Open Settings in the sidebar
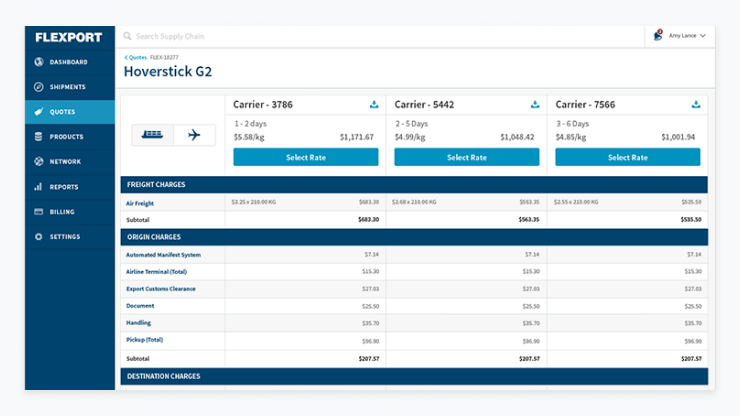740x416 pixels. click(x=70, y=237)
